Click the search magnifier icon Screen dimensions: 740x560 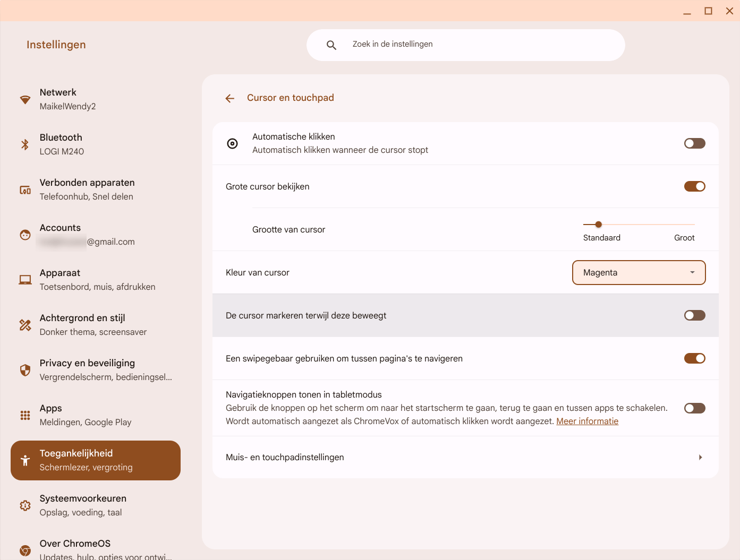tap(331, 45)
